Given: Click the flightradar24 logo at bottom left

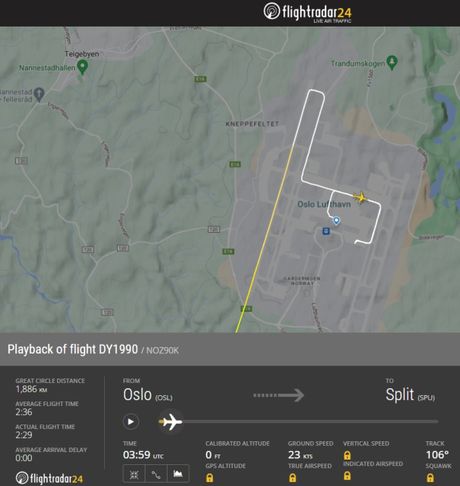Looking at the screenshot, I should point(49,478).
